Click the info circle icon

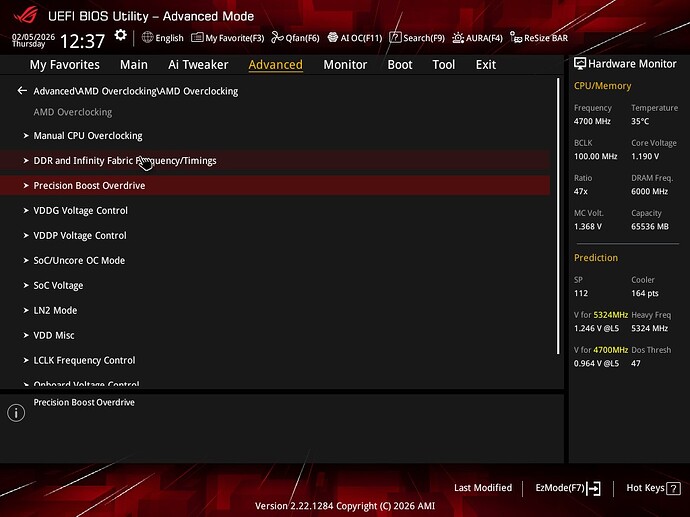click(x=16, y=413)
